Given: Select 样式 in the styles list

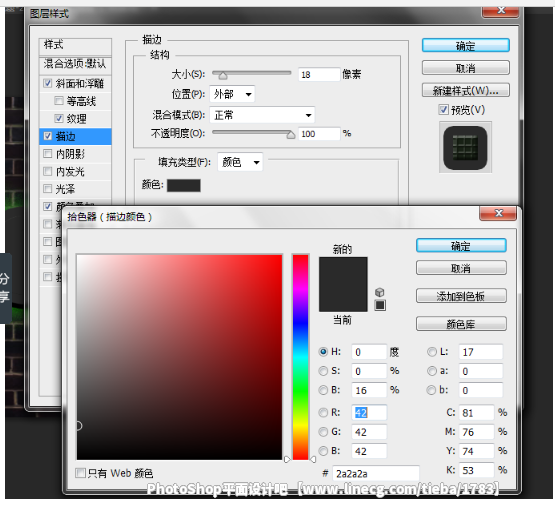Looking at the screenshot, I should click(75, 45).
